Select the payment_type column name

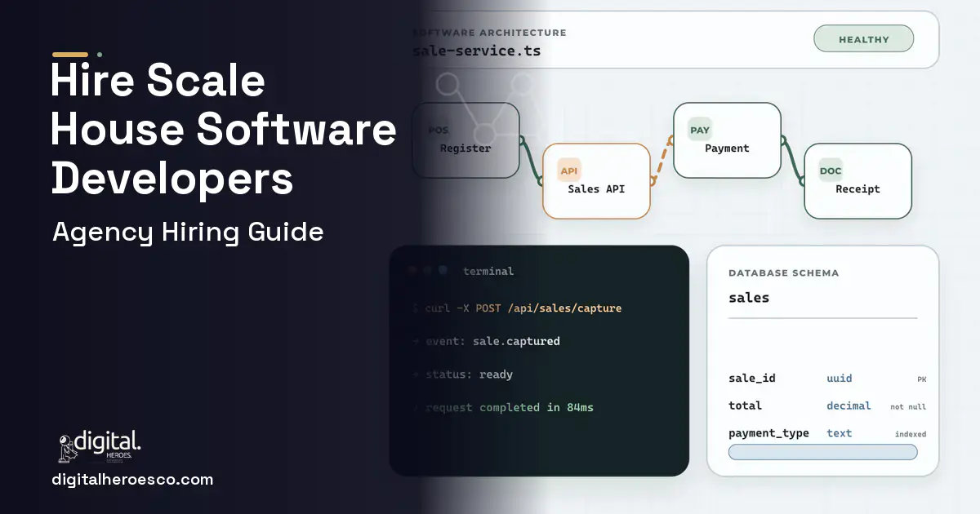pos(768,433)
